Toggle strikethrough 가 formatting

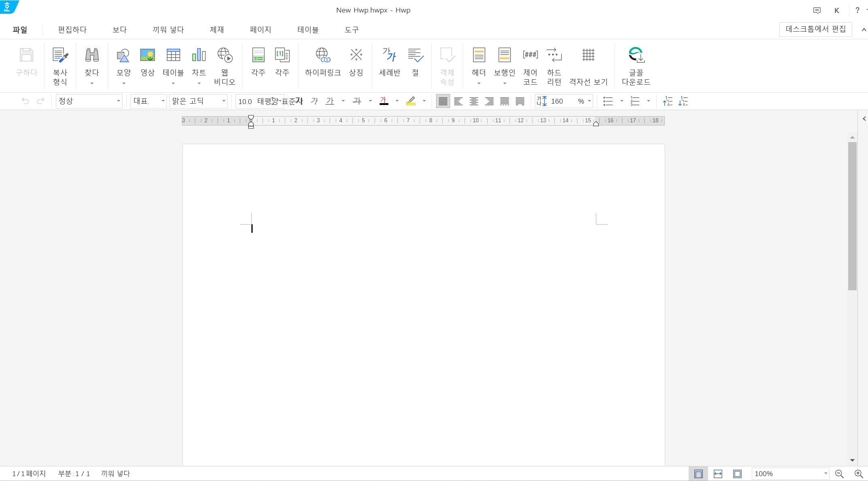tap(357, 101)
